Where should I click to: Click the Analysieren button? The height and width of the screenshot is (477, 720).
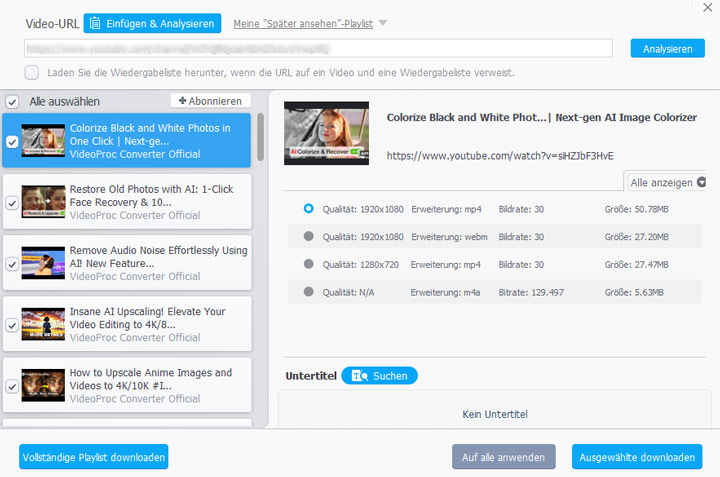668,48
